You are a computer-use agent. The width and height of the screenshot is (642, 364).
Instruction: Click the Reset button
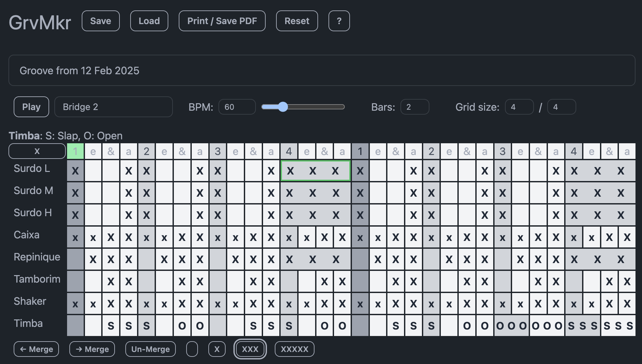[296, 20]
